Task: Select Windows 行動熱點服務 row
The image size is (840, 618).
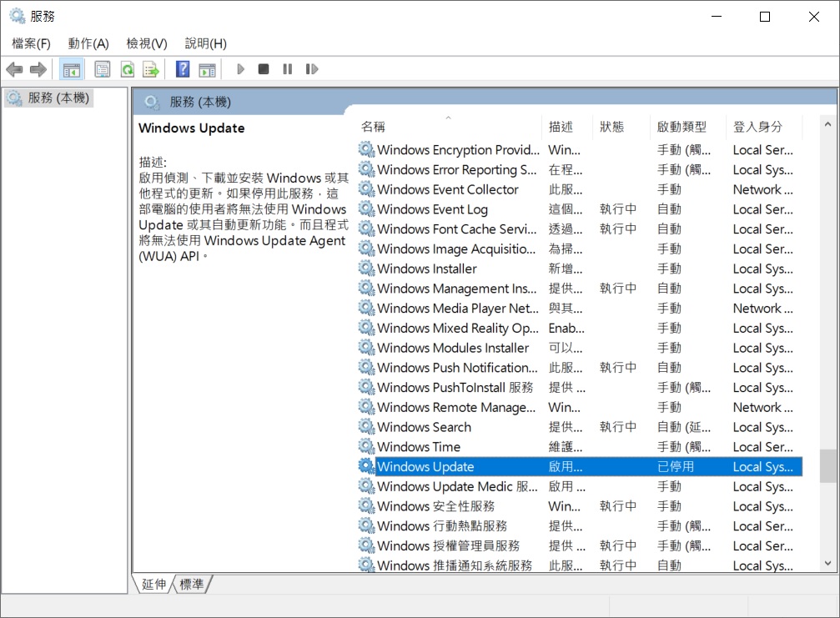Action: (x=581, y=526)
